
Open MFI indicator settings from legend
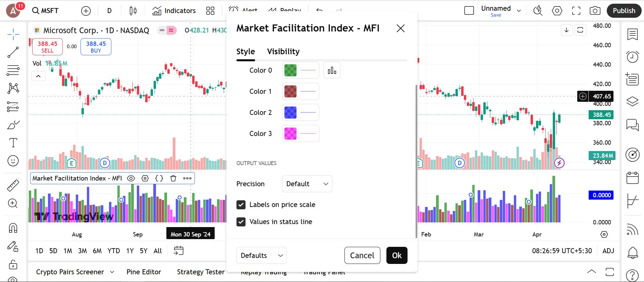click(145, 179)
